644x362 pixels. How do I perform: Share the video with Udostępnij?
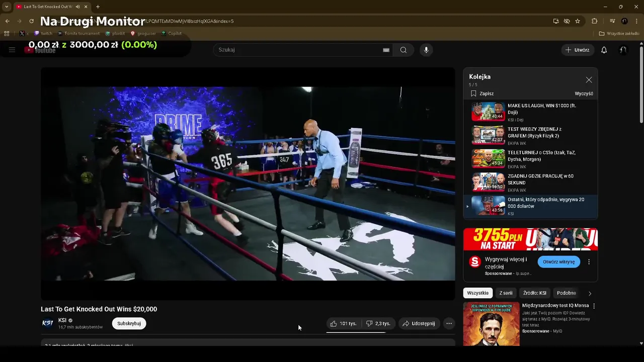(x=419, y=323)
